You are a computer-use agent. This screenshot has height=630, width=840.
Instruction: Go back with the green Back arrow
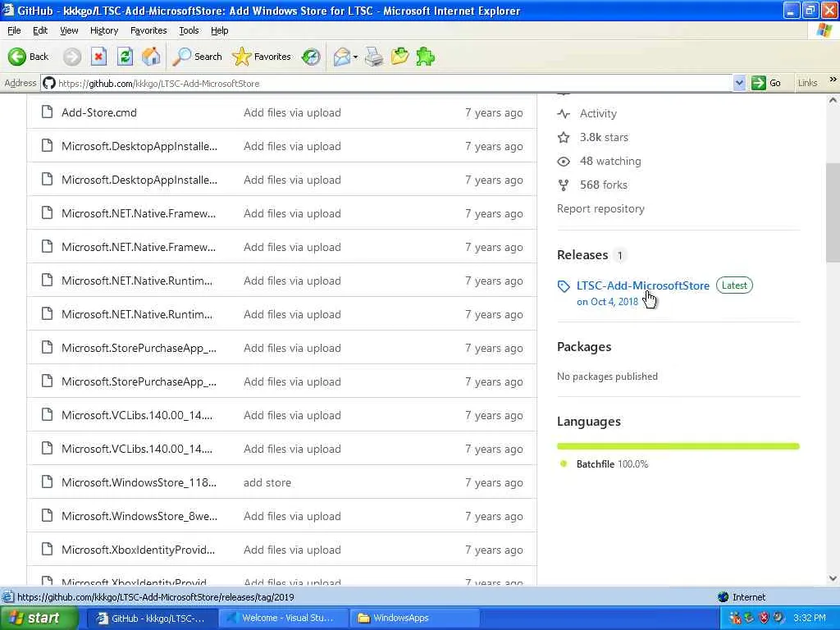[29, 57]
